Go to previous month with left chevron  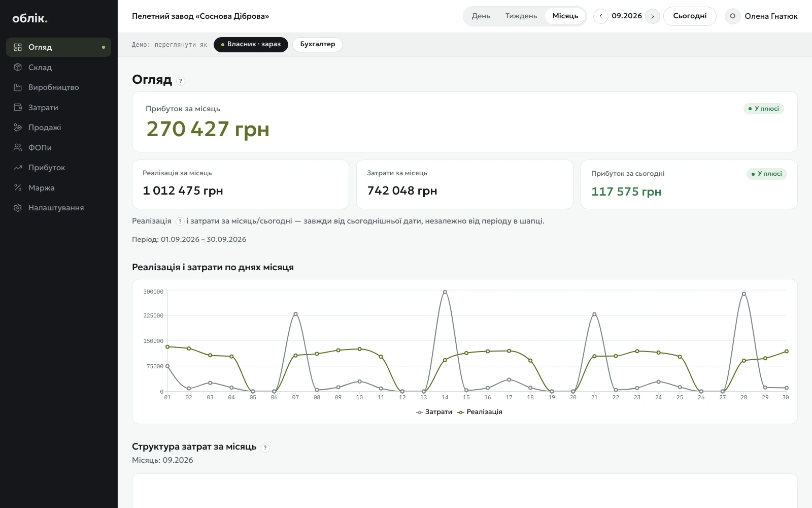[x=601, y=16]
